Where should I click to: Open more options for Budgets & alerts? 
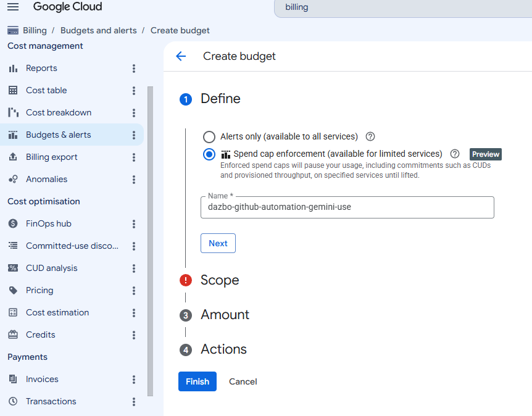coord(134,135)
